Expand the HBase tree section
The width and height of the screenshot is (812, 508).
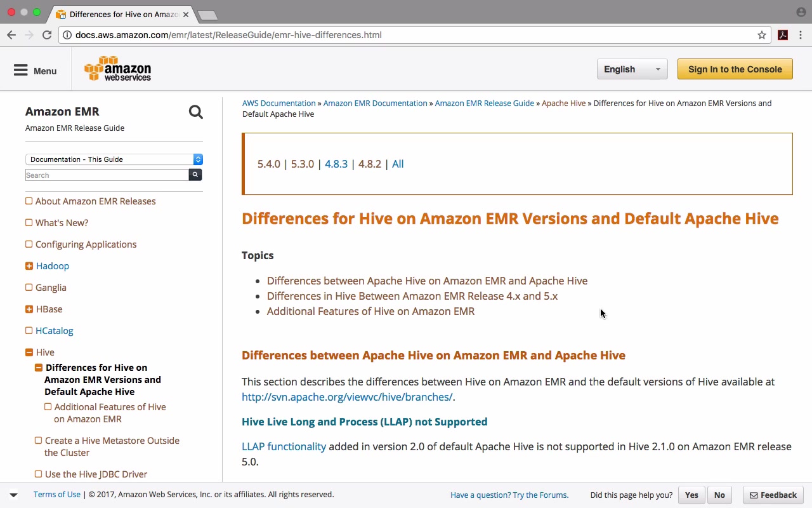(x=29, y=309)
